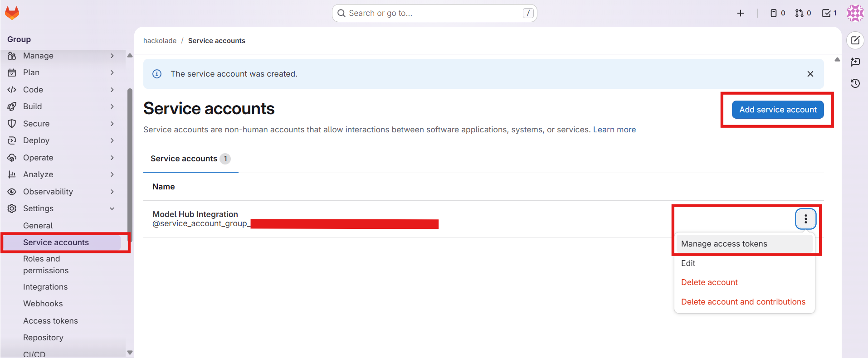Viewport: 868px width, 358px height.
Task: Click the Plan calendar icon
Action: tap(12, 73)
